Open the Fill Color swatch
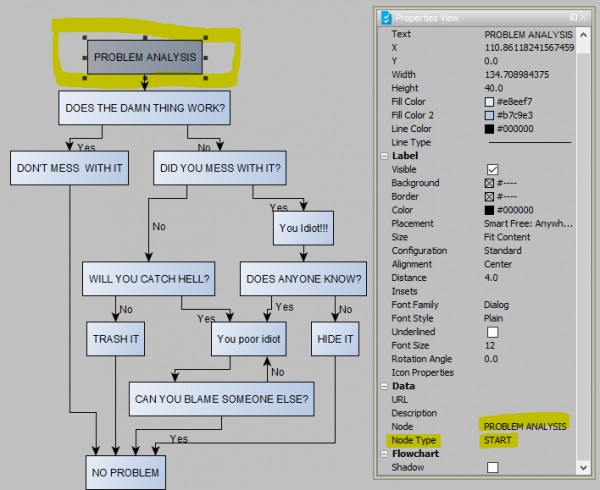 (490, 101)
